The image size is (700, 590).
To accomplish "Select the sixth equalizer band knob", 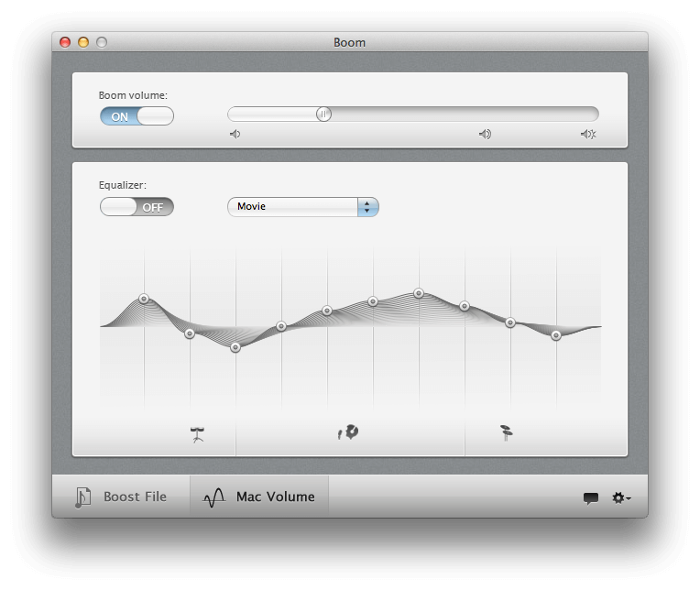I will point(373,301).
